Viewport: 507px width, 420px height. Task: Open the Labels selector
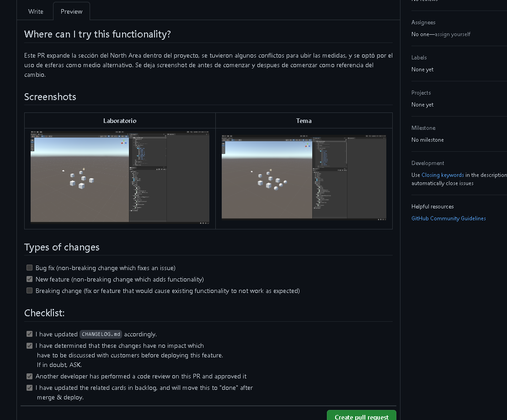pyautogui.click(x=419, y=58)
